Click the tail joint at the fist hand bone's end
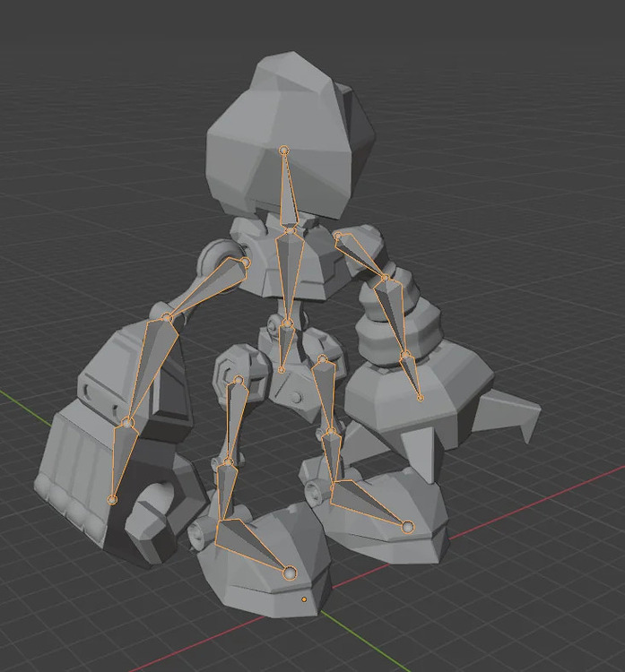The height and width of the screenshot is (672, 625). [x=112, y=500]
